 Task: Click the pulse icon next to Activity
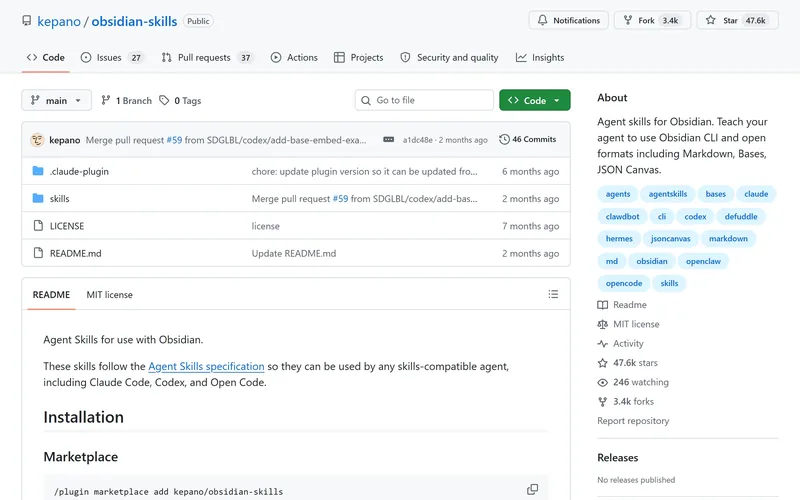pos(603,343)
